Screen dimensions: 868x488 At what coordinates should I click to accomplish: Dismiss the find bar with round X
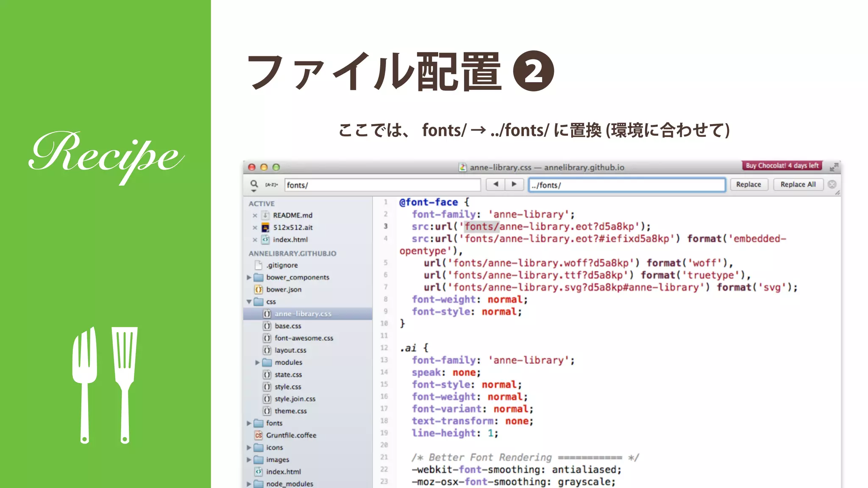(832, 184)
